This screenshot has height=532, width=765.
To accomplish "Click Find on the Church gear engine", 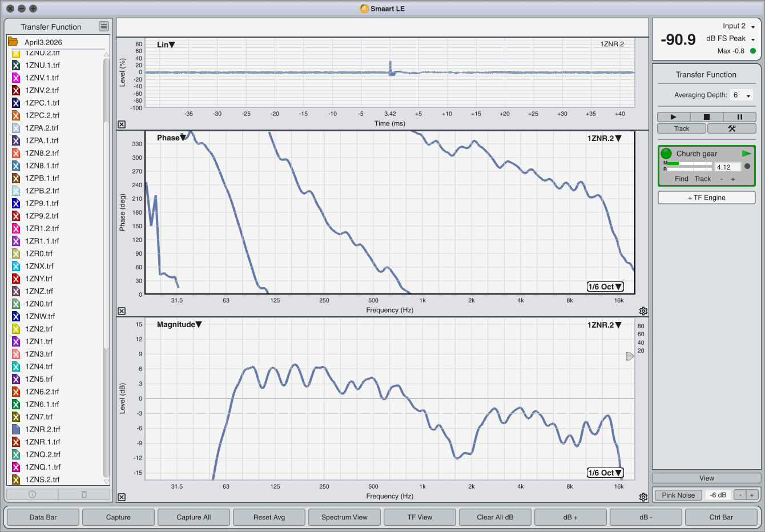I will [x=682, y=179].
